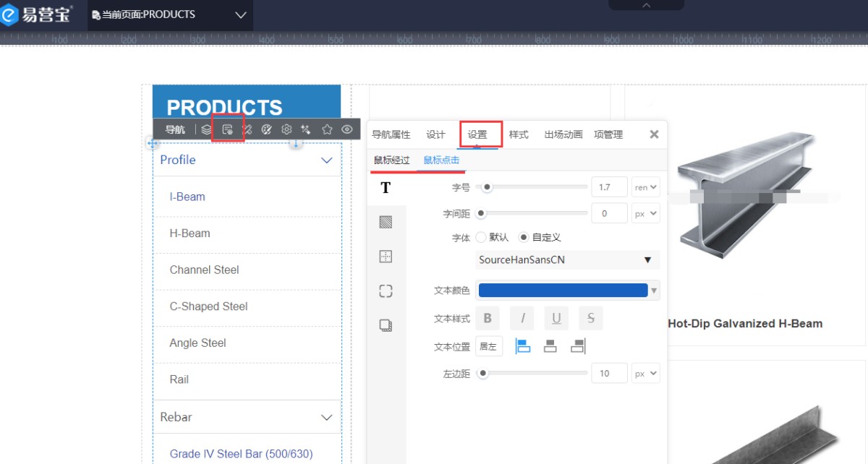The image size is (868, 464).
Task: Select the 自定义 font radio button
Action: coord(524,237)
